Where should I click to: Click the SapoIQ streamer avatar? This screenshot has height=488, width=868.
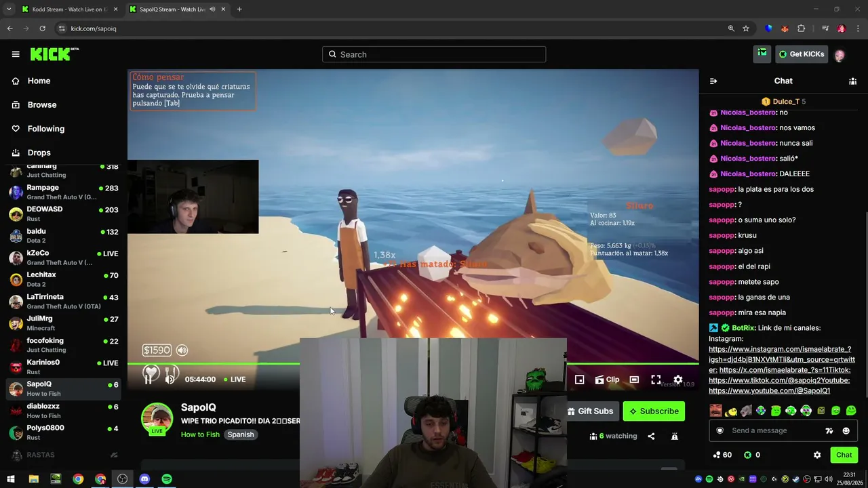click(157, 418)
